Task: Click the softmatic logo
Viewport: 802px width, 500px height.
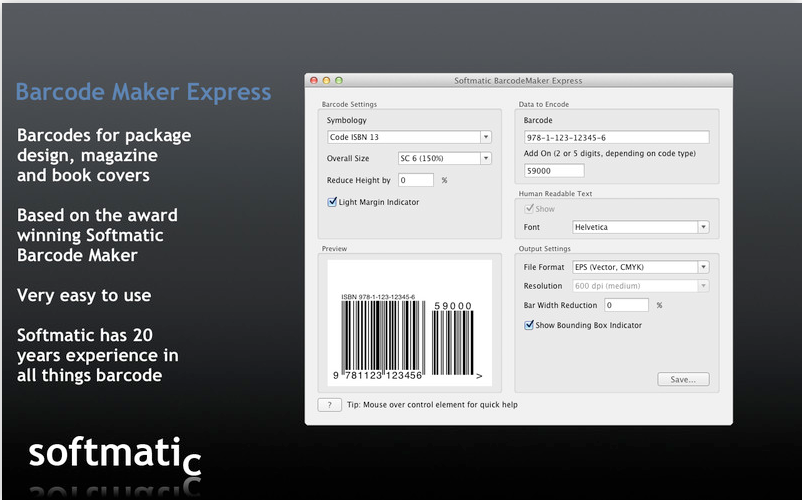Action: pos(115,456)
